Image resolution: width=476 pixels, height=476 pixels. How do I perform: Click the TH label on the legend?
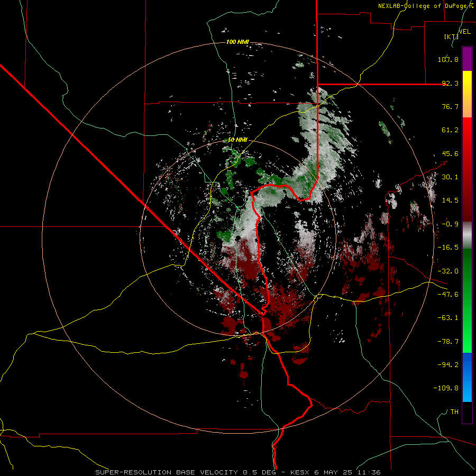pos(454,412)
